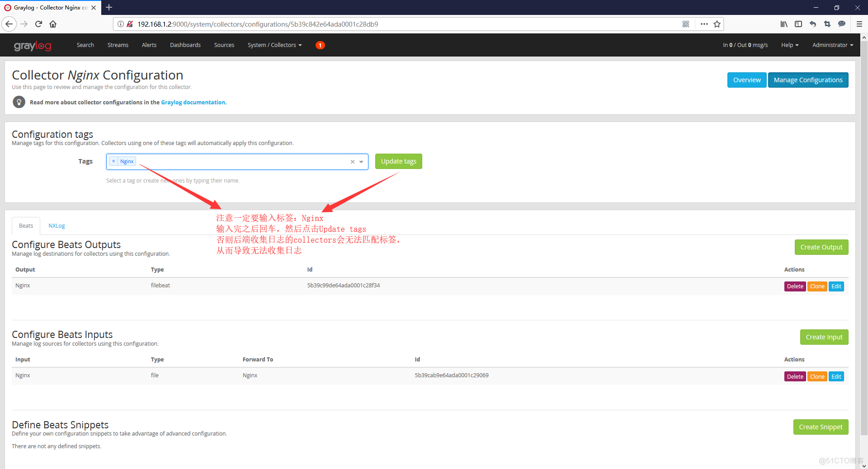Image resolution: width=868 pixels, height=469 pixels.
Task: Click the Create Output button
Action: tap(821, 247)
